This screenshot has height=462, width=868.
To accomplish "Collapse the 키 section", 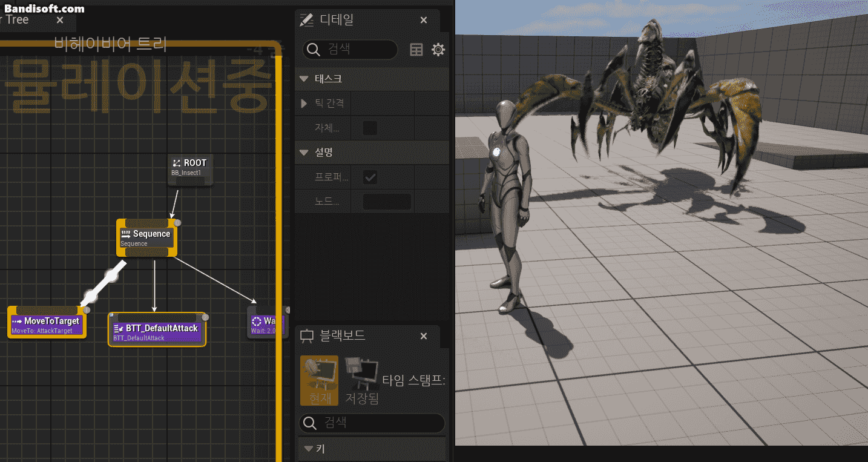I will (x=308, y=449).
